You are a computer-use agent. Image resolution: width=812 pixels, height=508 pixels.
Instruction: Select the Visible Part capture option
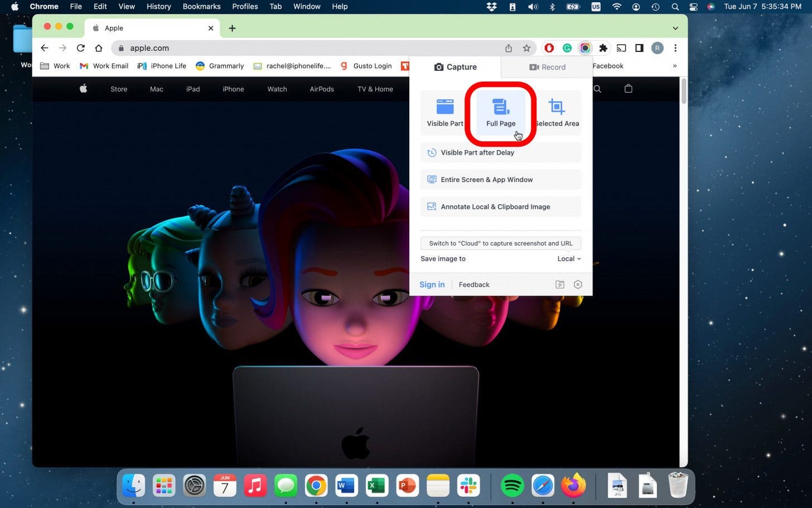(x=444, y=112)
